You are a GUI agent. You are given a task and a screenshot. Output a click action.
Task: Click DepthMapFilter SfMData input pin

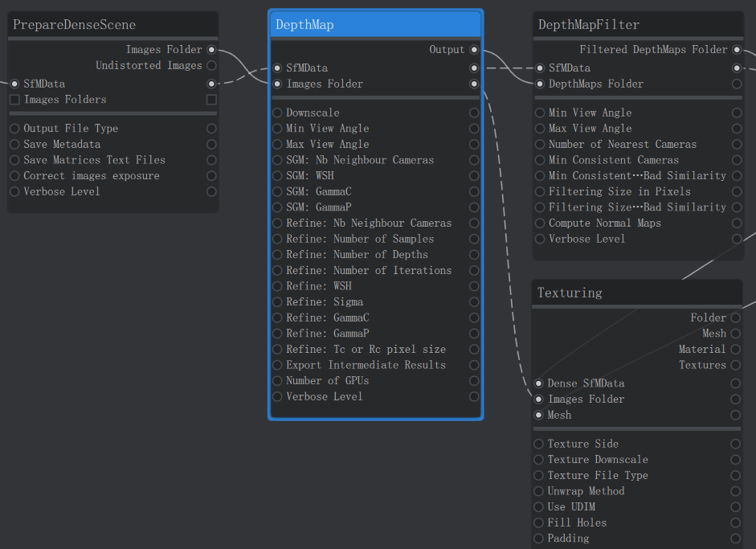point(540,68)
